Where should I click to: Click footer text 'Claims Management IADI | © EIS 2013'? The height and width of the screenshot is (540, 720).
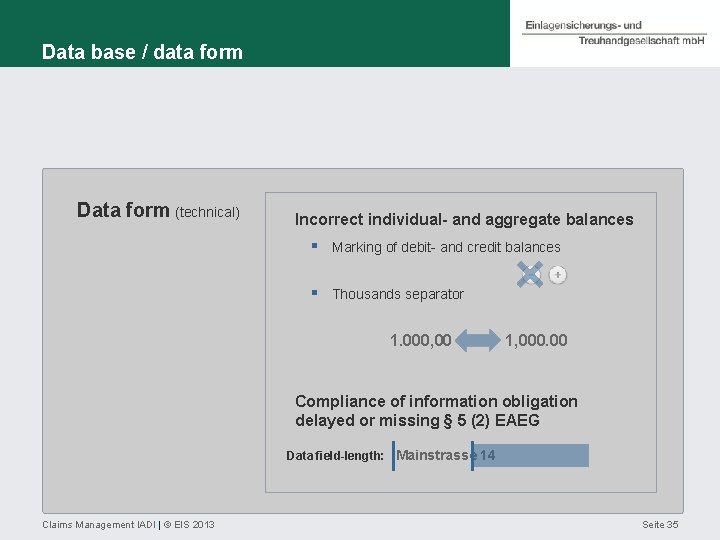coord(128,524)
